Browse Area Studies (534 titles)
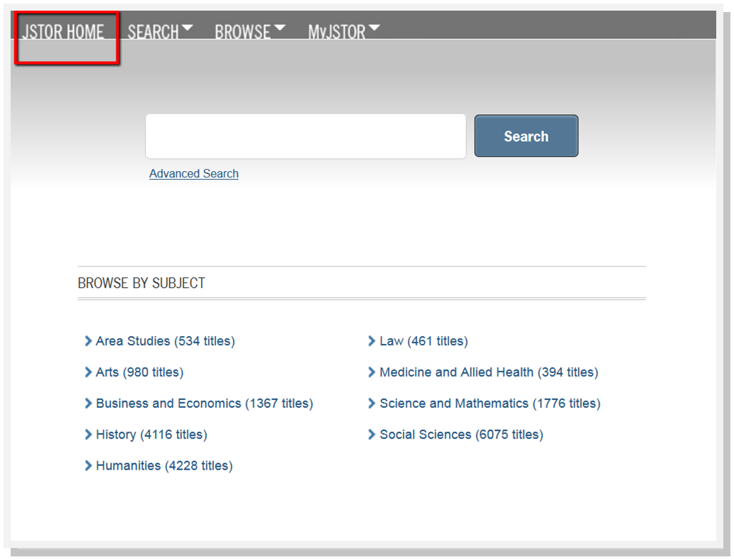 (x=165, y=341)
